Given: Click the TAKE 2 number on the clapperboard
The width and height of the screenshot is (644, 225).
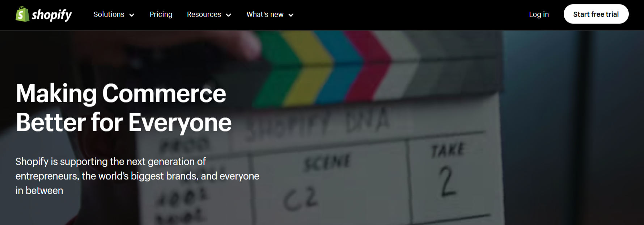Looking at the screenshot, I should (448, 181).
